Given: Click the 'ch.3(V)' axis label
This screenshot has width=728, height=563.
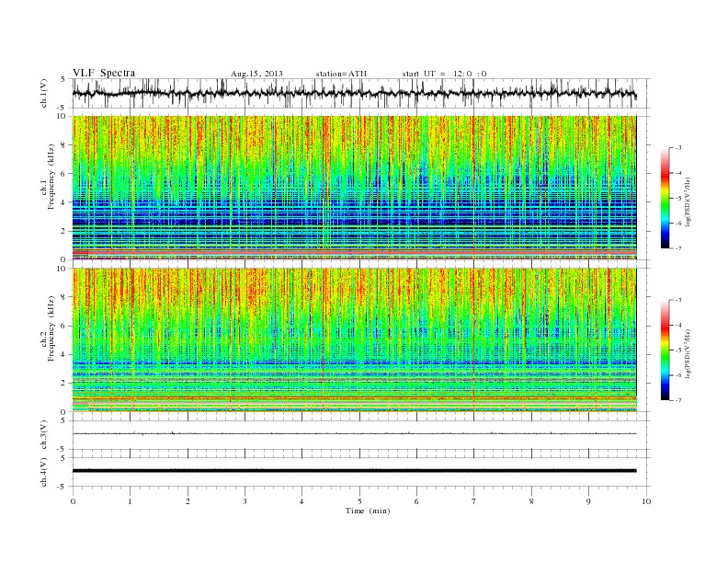Looking at the screenshot, I should coord(43,435).
